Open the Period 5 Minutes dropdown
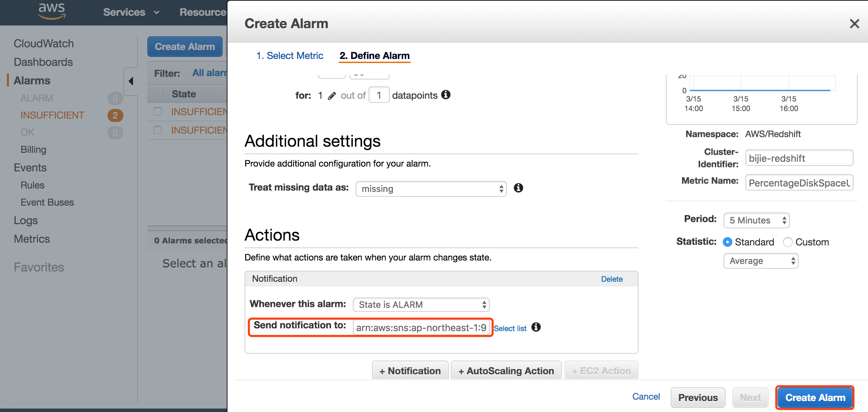 point(756,220)
